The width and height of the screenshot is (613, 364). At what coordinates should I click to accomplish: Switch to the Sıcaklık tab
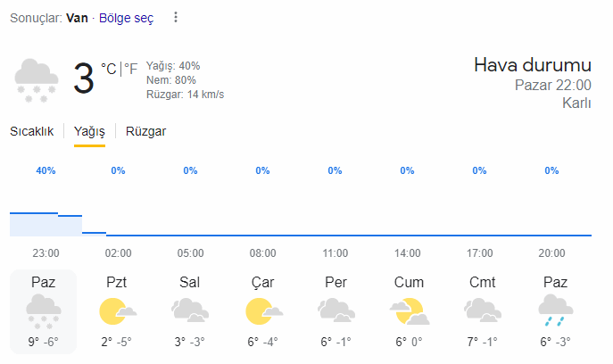[32, 131]
